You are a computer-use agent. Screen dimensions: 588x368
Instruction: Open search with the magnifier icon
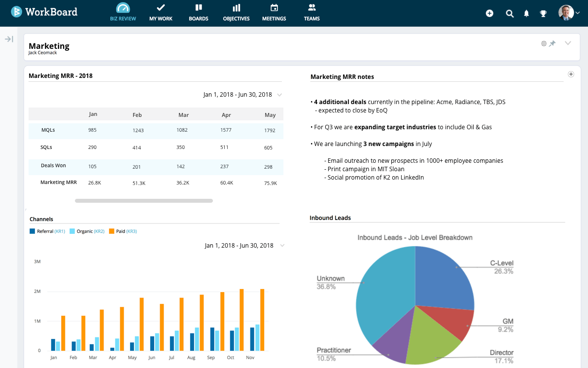click(510, 13)
